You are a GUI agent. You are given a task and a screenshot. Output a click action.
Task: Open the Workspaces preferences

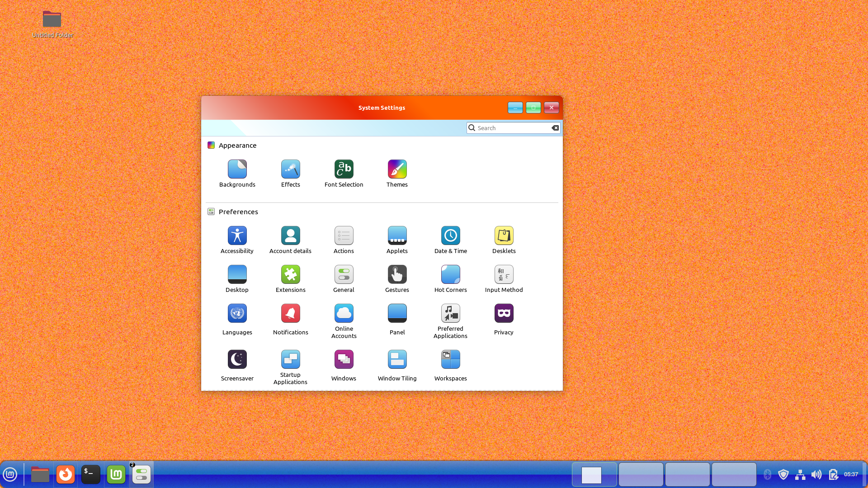(450, 366)
